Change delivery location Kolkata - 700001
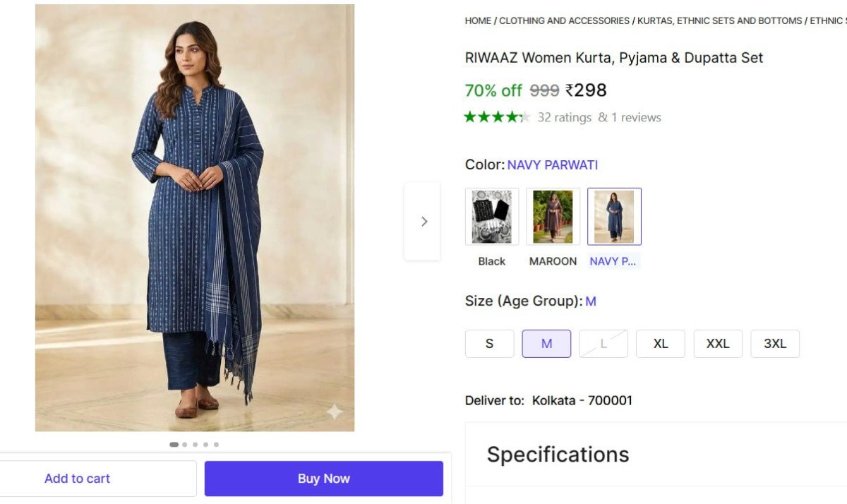Image resolution: width=847 pixels, height=504 pixels. (x=582, y=400)
